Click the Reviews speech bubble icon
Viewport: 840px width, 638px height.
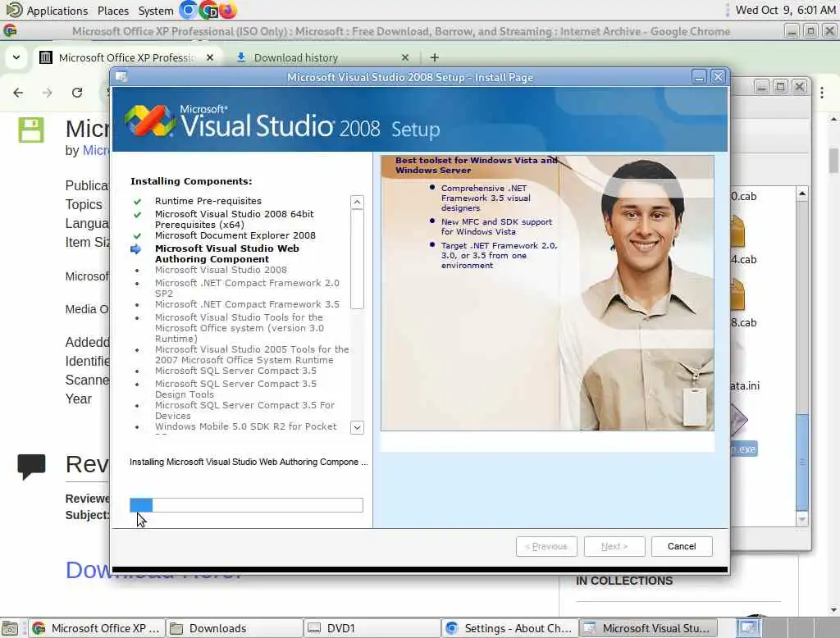[31, 467]
